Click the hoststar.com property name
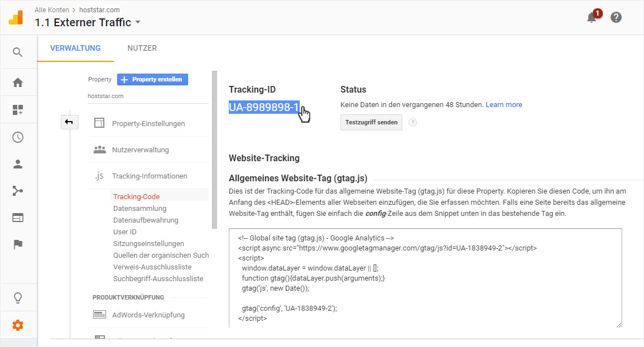Viewport: 644px width, 347px height. [105, 96]
